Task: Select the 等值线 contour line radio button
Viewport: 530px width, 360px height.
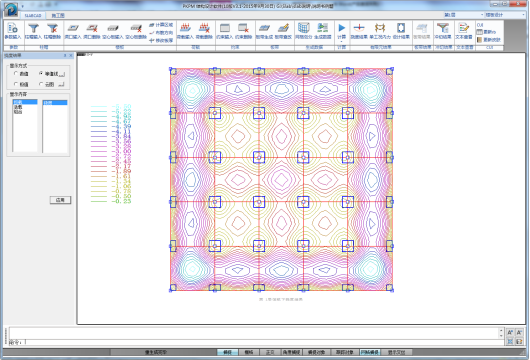Action: click(41, 73)
